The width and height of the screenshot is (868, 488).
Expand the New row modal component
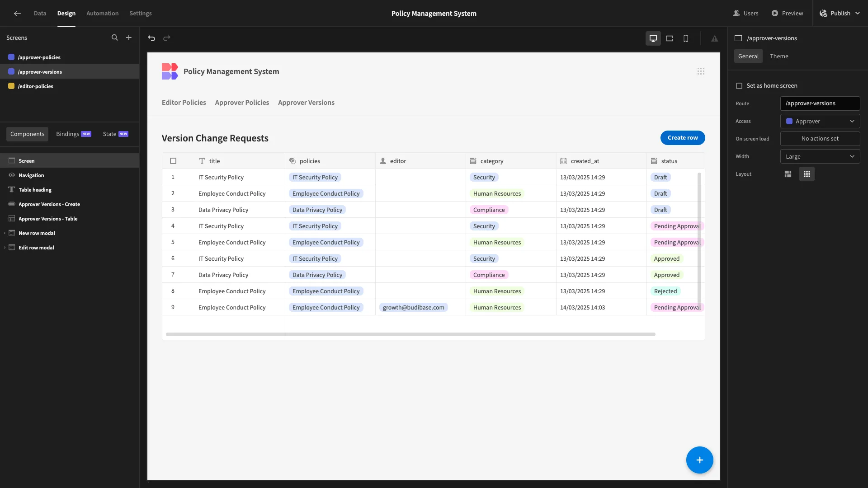5,234
